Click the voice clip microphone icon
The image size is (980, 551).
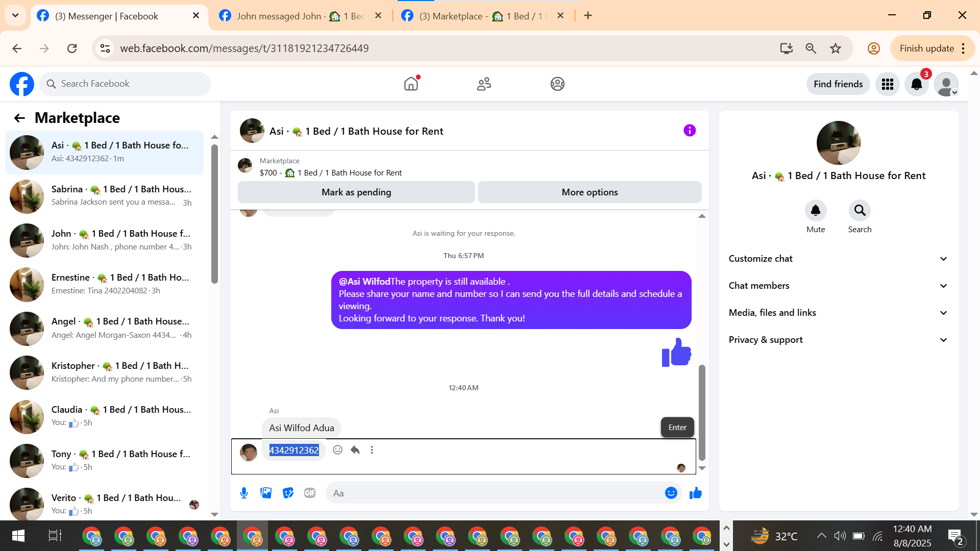(244, 493)
